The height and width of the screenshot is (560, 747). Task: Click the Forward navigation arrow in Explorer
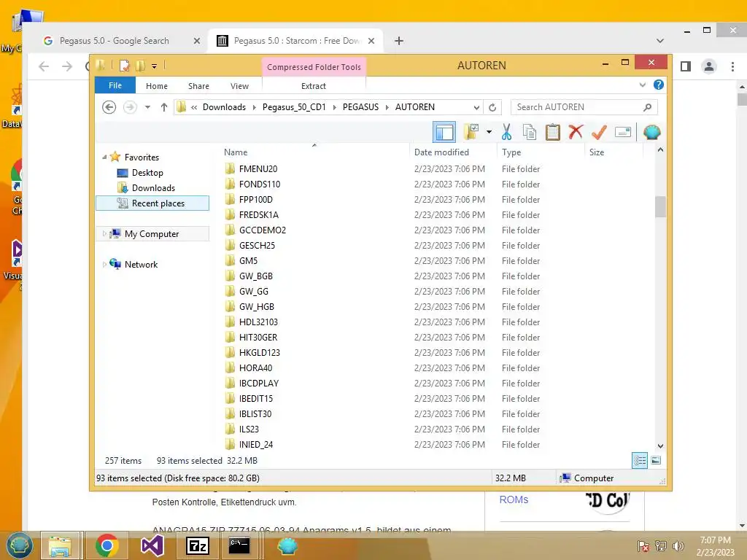click(x=130, y=107)
